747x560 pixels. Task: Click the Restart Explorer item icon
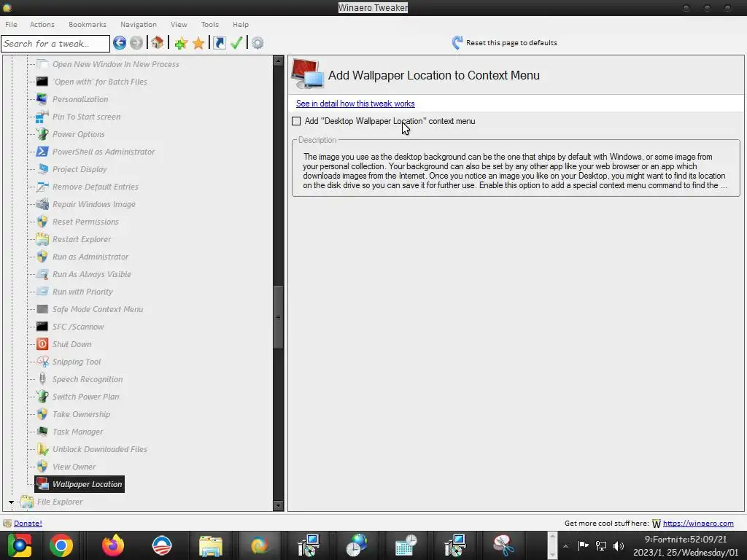42,239
